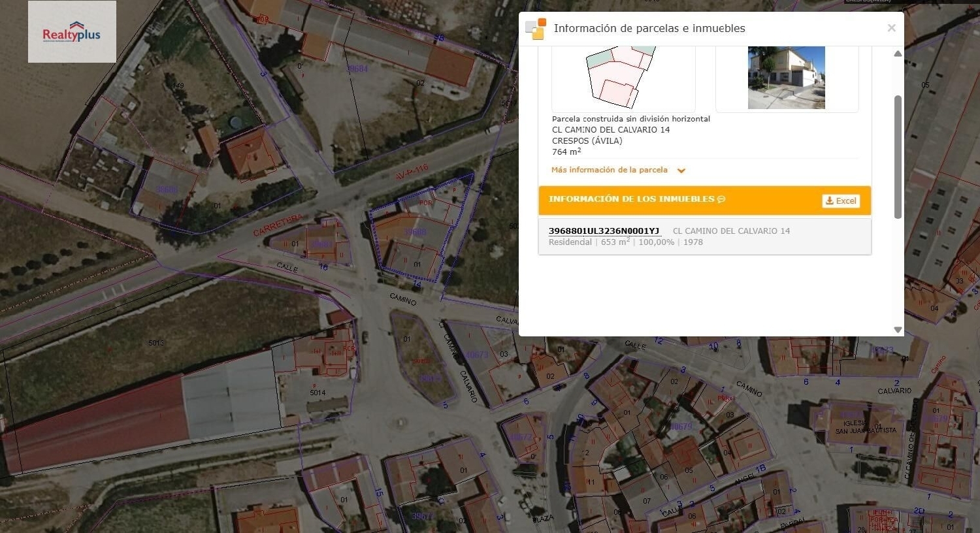This screenshot has height=533, width=980.
Task: Click the parcel info icon in dialog title bar
Action: click(534, 28)
